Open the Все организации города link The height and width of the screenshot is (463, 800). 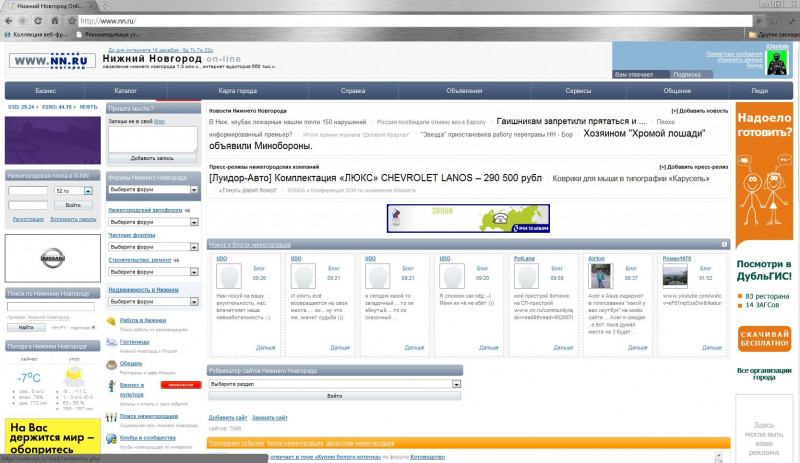click(764, 374)
